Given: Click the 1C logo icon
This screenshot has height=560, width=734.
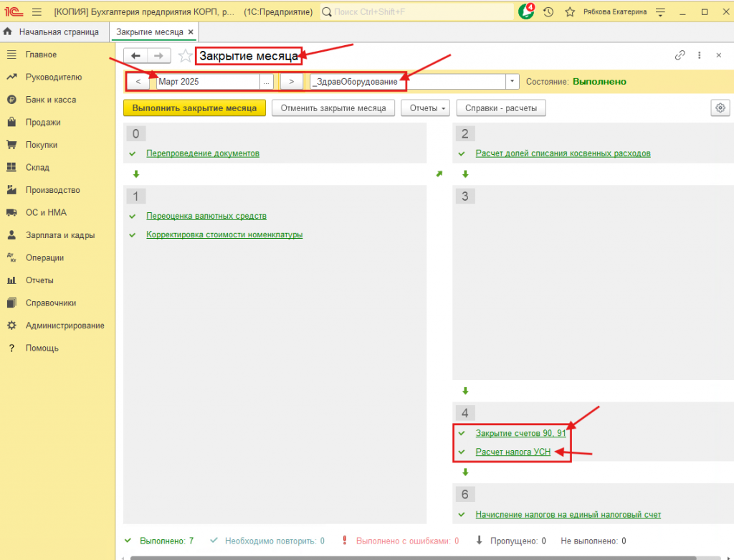Looking at the screenshot, I should (x=14, y=11).
